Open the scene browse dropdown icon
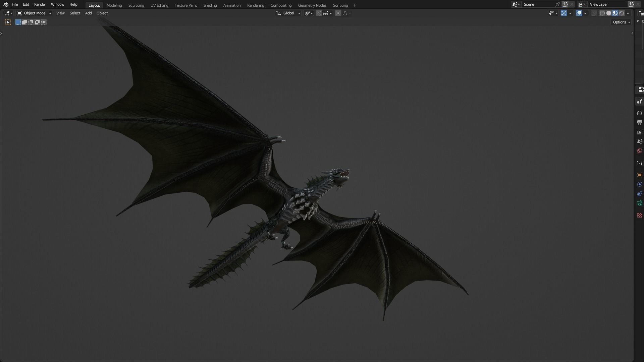The width and height of the screenshot is (644, 362). click(x=516, y=4)
